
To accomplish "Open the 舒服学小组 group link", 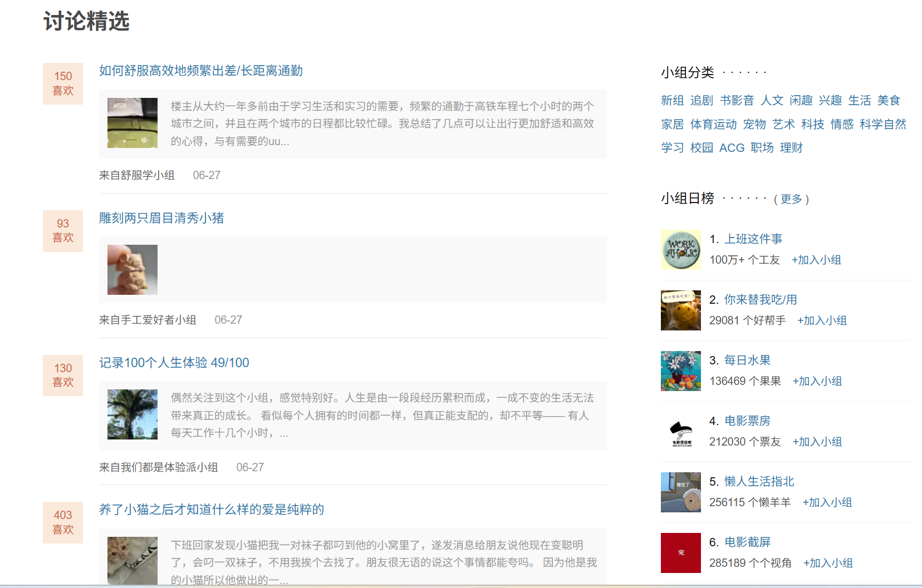I will pos(148,175).
